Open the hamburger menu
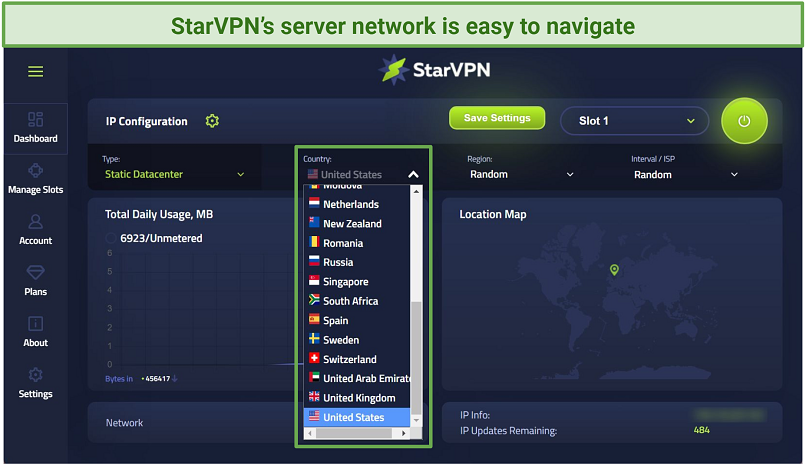The width and height of the screenshot is (806, 466). [35, 71]
